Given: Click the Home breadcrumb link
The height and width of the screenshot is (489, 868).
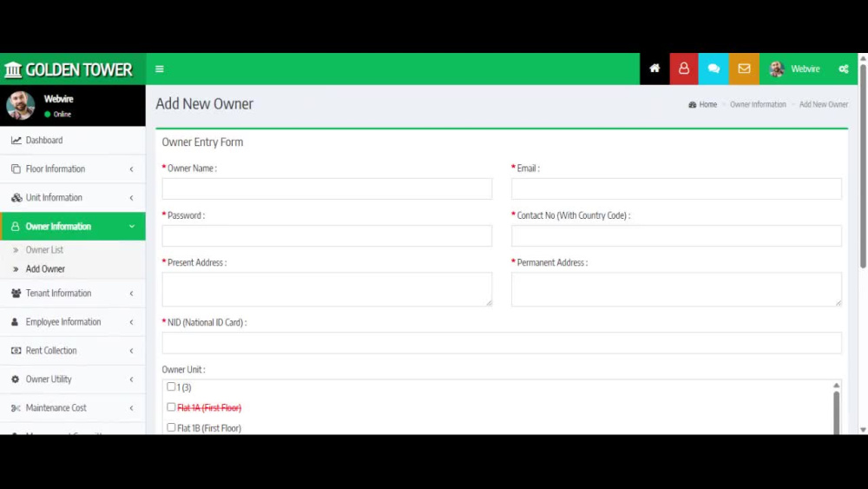Looking at the screenshot, I should (707, 105).
